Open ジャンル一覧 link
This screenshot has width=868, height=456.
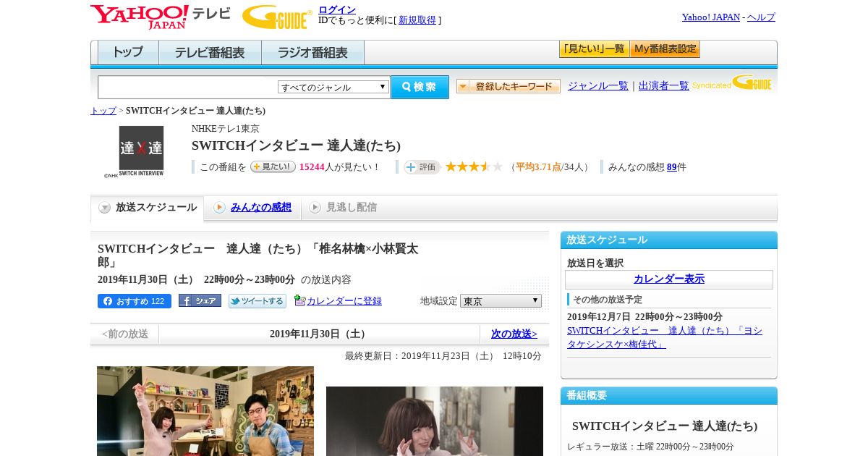[x=598, y=85]
